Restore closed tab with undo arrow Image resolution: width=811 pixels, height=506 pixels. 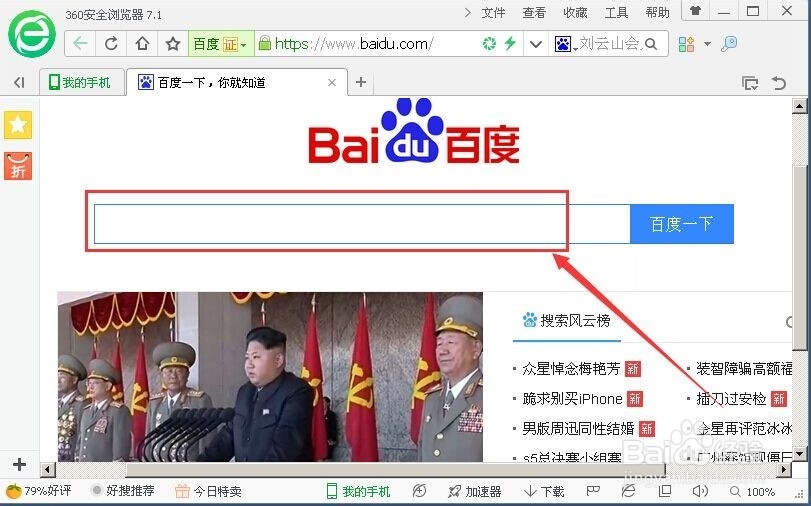778,83
